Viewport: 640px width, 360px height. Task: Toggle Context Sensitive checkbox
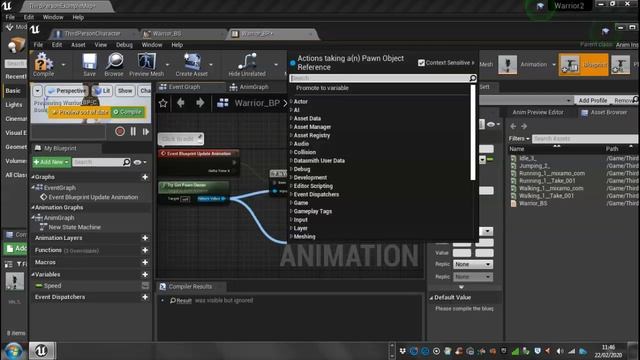421,63
